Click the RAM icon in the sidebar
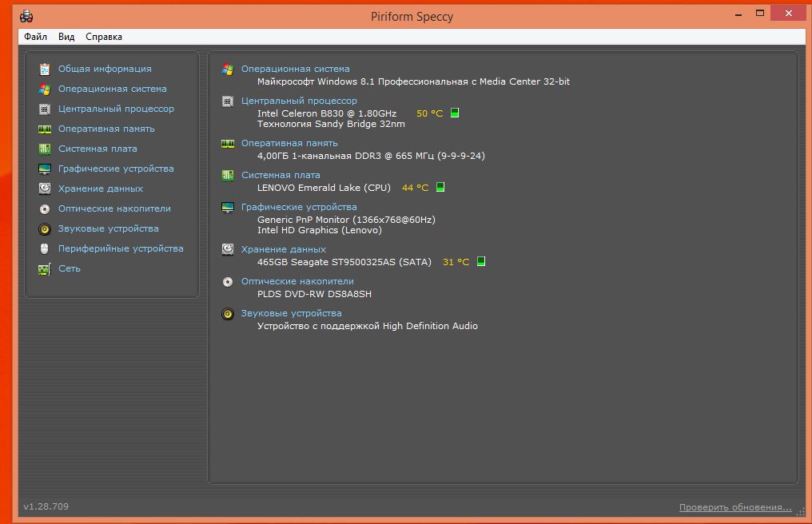Image resolution: width=812 pixels, height=524 pixels. point(44,129)
